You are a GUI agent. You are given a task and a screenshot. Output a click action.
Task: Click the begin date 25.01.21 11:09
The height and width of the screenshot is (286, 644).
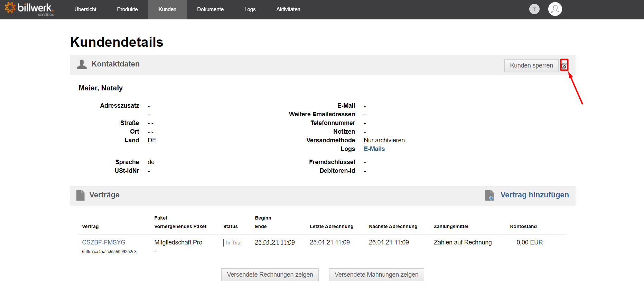[275, 242]
